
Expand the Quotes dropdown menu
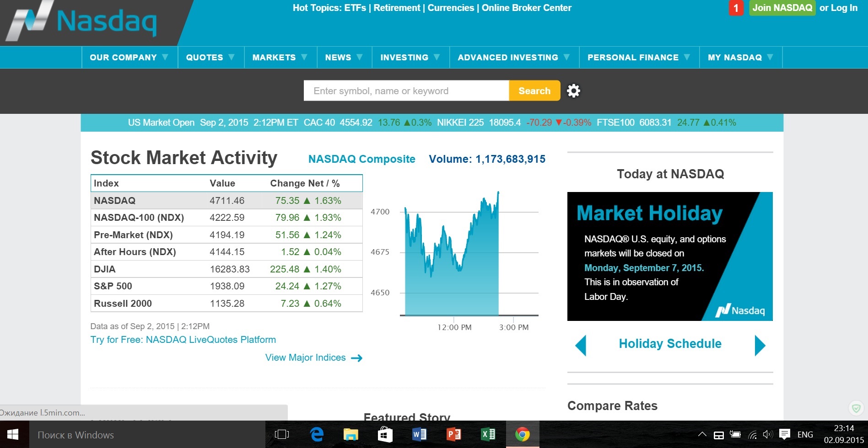[x=210, y=57]
